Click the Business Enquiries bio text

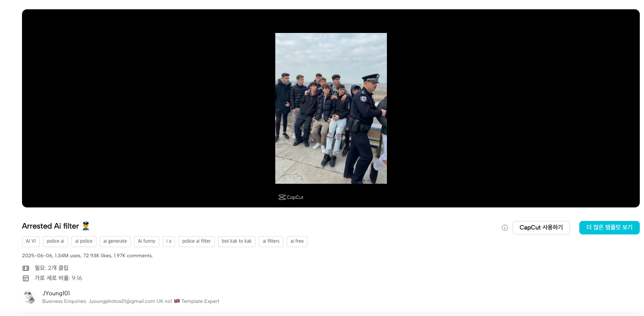[x=131, y=301]
